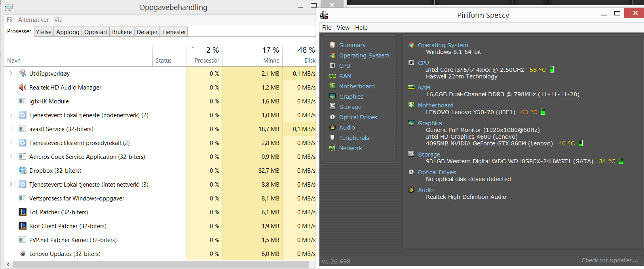This screenshot has height=269, width=644.
Task: Switch to the Brukere tab
Action: pyautogui.click(x=122, y=32)
